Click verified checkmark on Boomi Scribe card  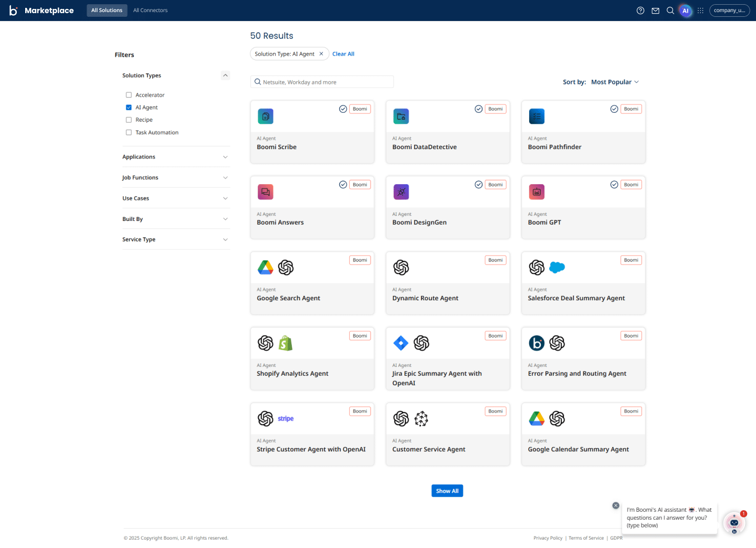pos(343,109)
